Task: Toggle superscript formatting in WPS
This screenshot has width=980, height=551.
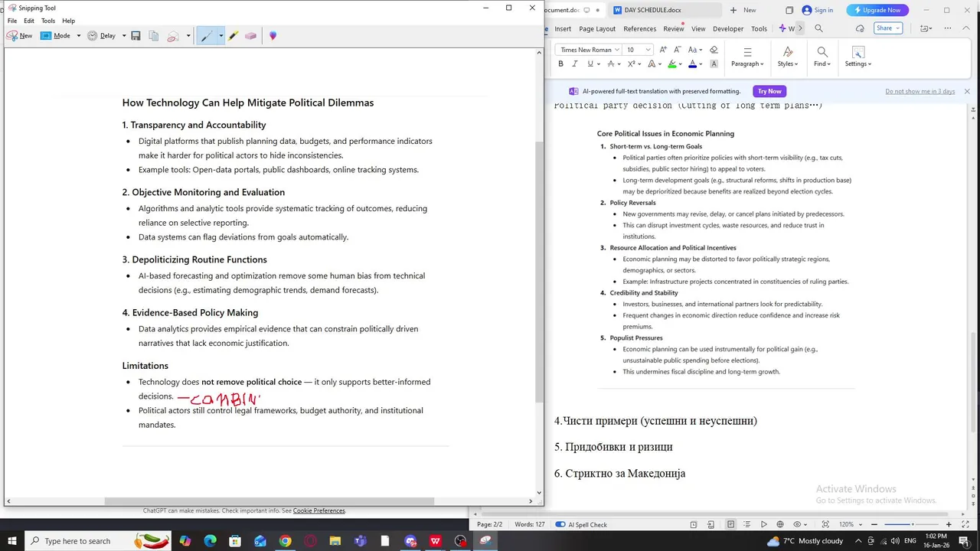Action: pyautogui.click(x=632, y=64)
